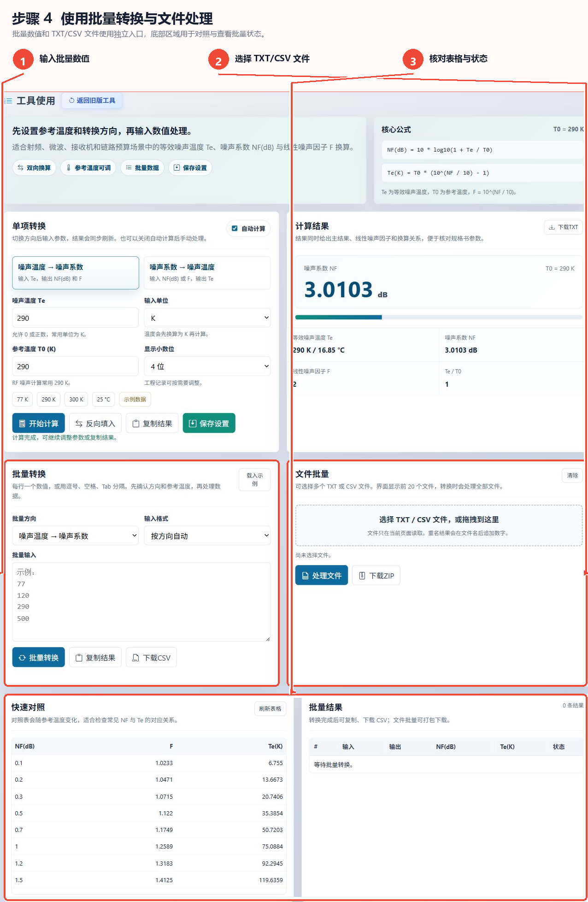Click the 处理文件 button
Image resolution: width=588 pixels, height=902 pixels.
(322, 575)
